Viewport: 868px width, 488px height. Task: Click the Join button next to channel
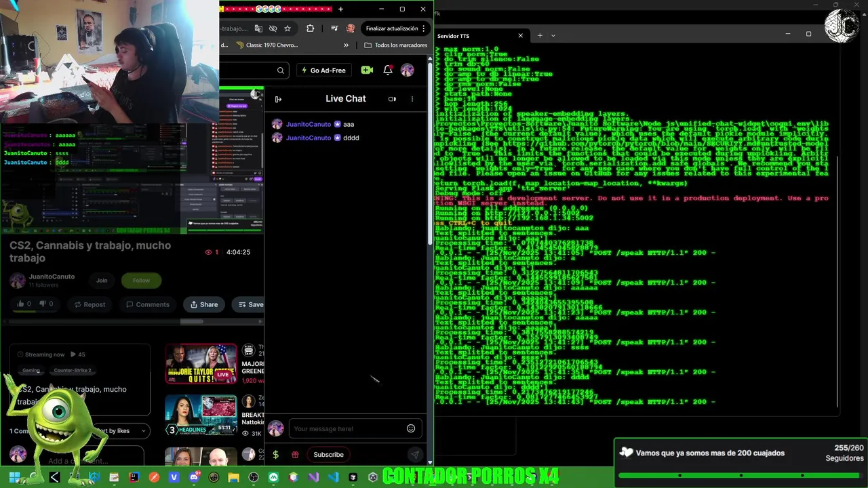point(102,281)
